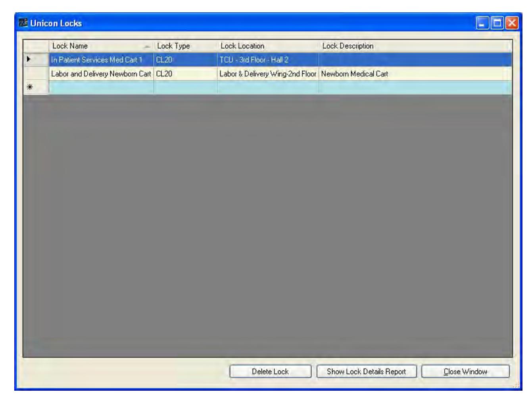The width and height of the screenshot is (532, 403).
Task: Minimize the Unicon Locks window
Action: click(x=482, y=23)
